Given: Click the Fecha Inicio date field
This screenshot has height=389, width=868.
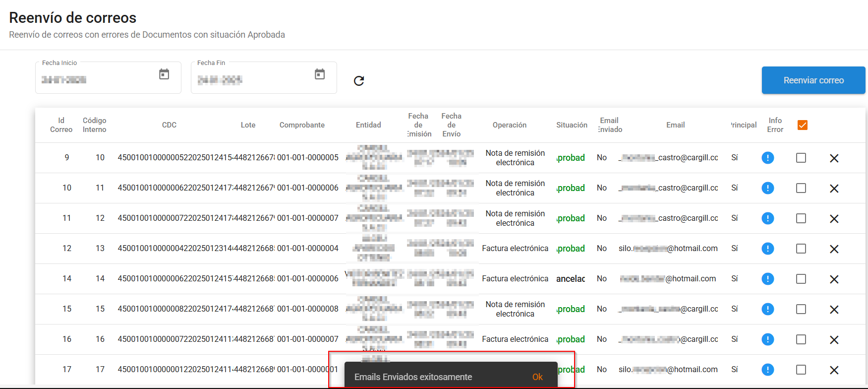Looking at the screenshot, I should 108,78.
